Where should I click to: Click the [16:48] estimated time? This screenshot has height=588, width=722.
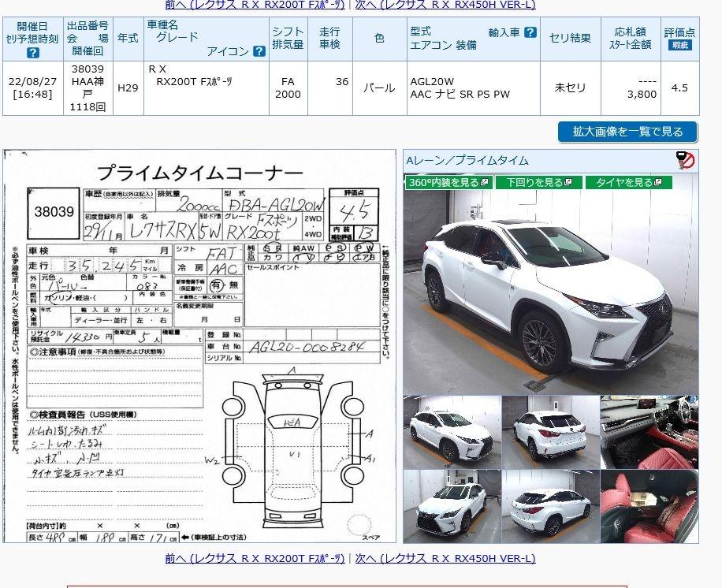click(x=32, y=95)
